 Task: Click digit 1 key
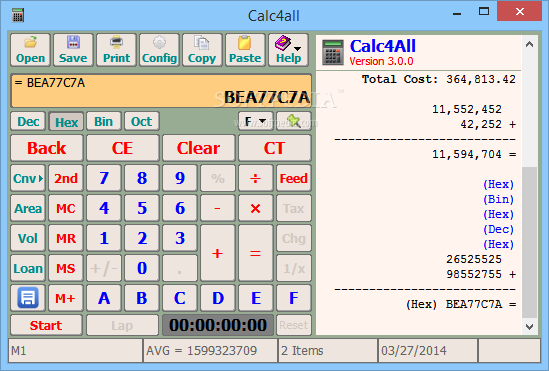(104, 238)
